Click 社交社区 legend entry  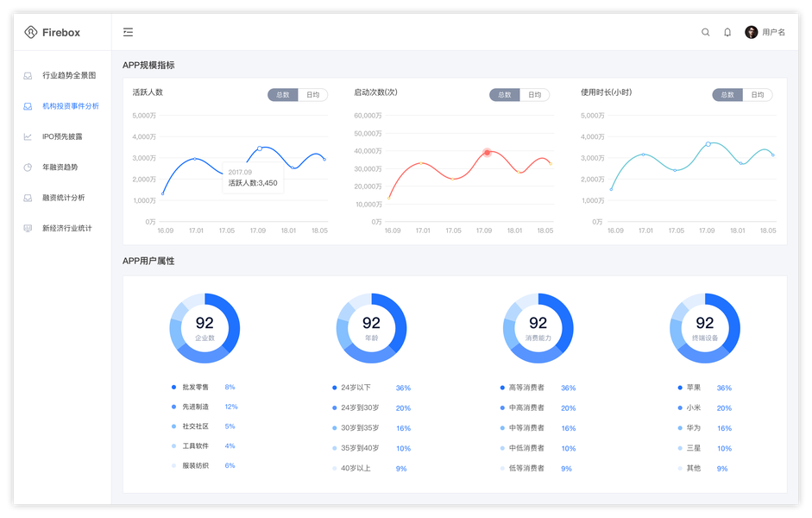click(x=203, y=426)
